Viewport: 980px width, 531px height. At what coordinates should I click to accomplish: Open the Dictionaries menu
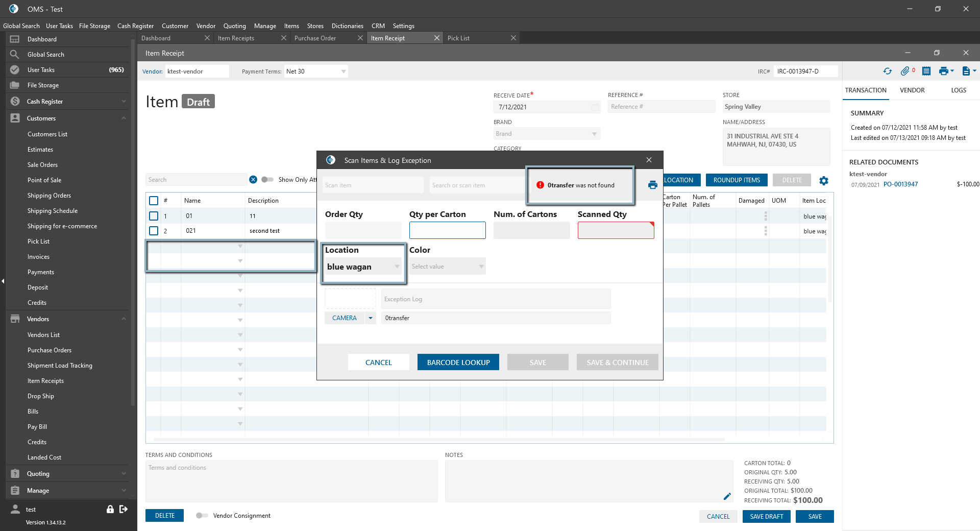[x=348, y=26]
